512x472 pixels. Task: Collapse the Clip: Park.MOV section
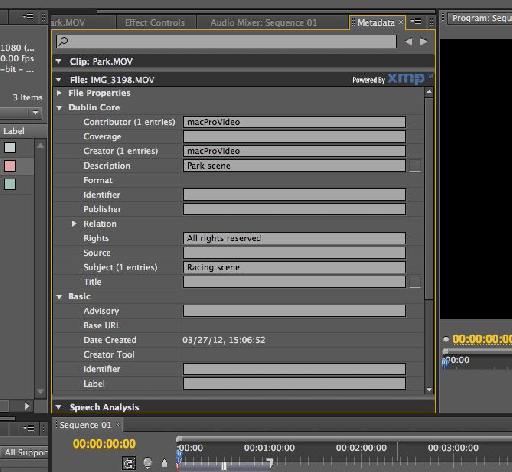click(59, 61)
